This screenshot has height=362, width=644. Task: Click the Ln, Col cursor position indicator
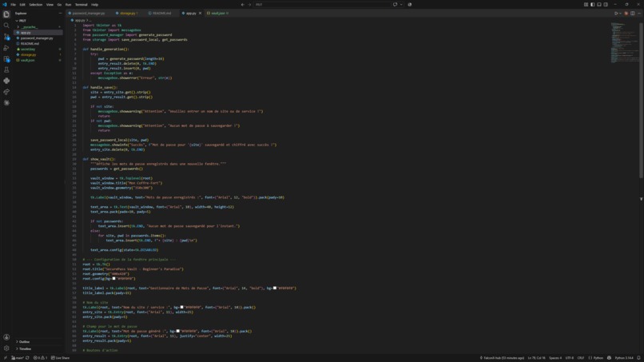point(536,358)
